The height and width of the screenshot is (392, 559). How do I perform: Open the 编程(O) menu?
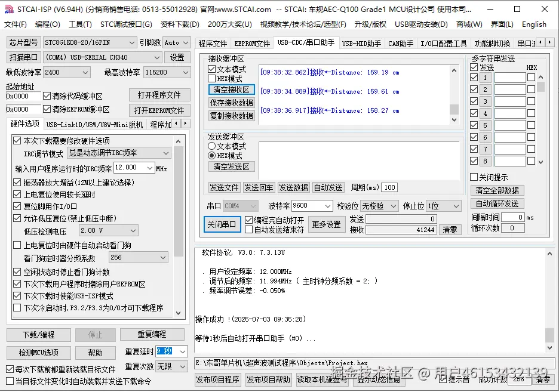tap(47, 24)
